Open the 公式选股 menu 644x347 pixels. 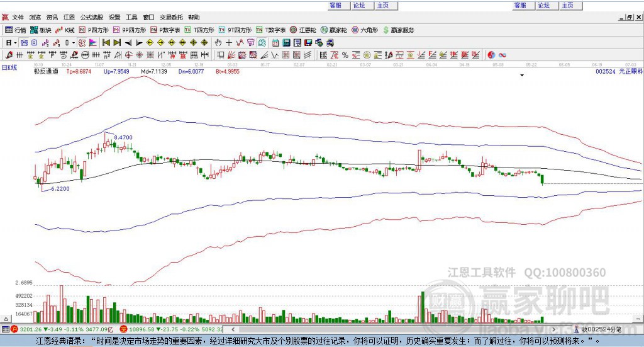[92, 17]
